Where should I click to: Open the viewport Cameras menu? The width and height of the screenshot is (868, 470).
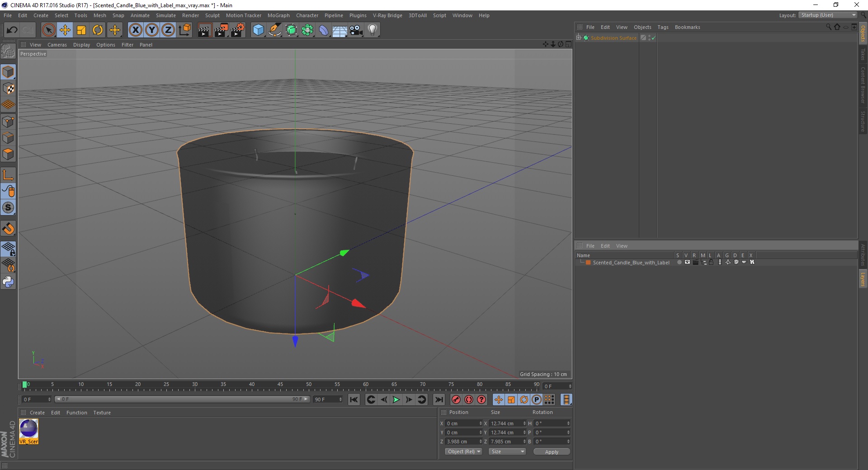pos(57,45)
